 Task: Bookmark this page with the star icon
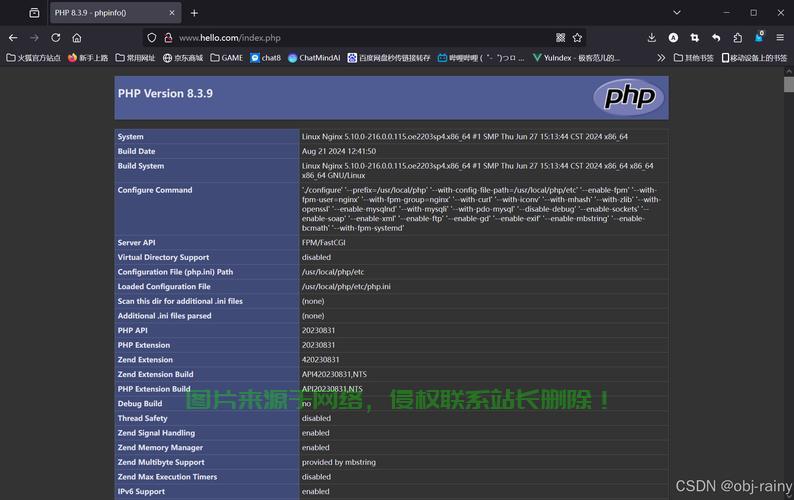click(x=577, y=38)
